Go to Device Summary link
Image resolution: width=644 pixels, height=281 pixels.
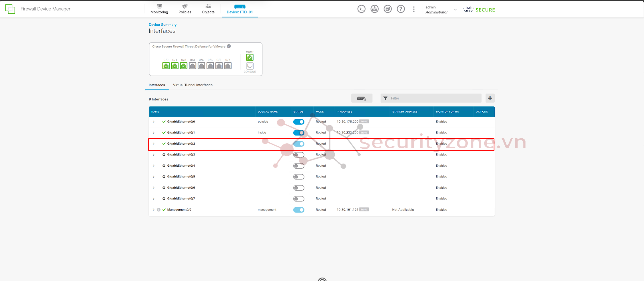click(162, 25)
